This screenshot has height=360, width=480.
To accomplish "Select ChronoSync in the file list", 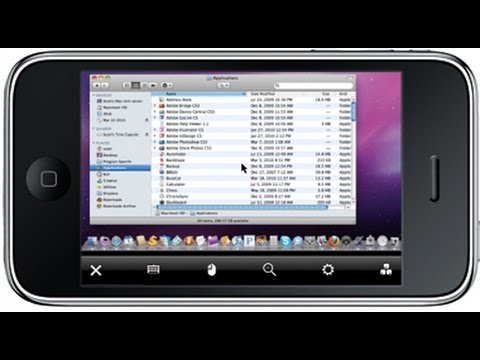I will coord(252,196).
